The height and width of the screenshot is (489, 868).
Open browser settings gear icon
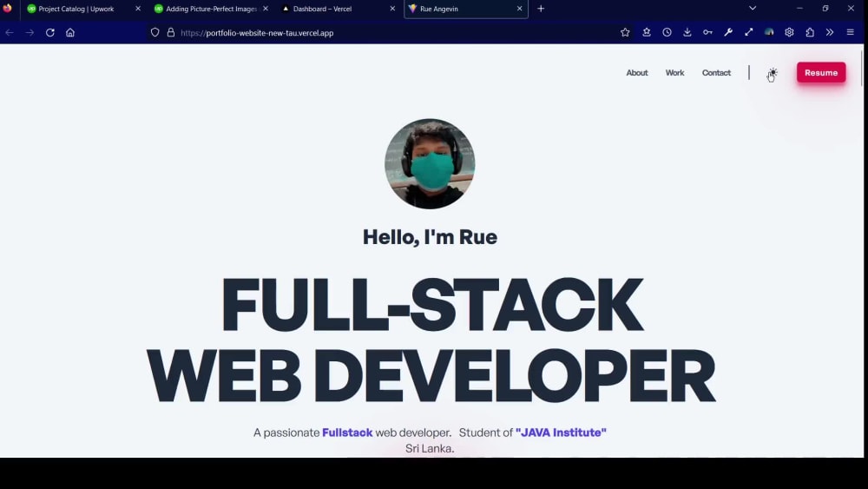point(789,33)
